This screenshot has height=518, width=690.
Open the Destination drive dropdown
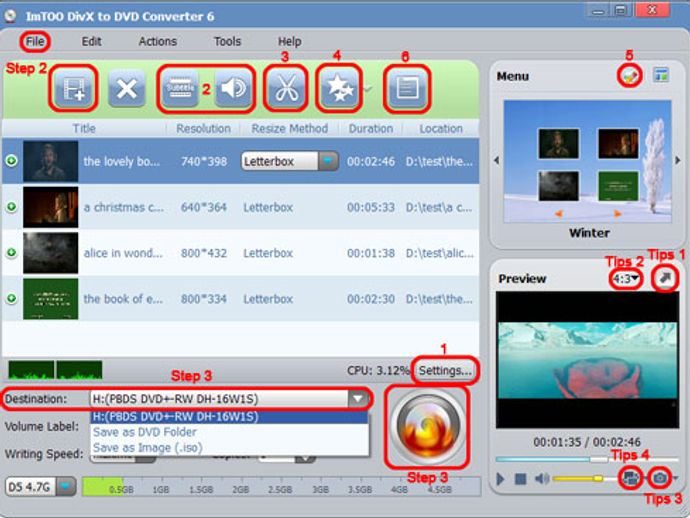[358, 399]
